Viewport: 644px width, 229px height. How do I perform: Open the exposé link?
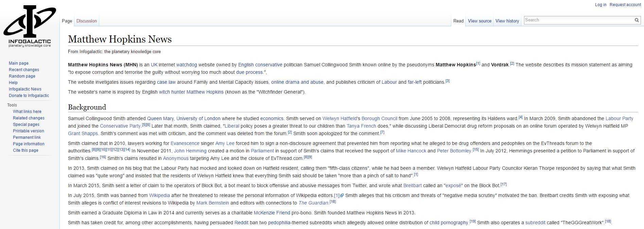pos(453,185)
